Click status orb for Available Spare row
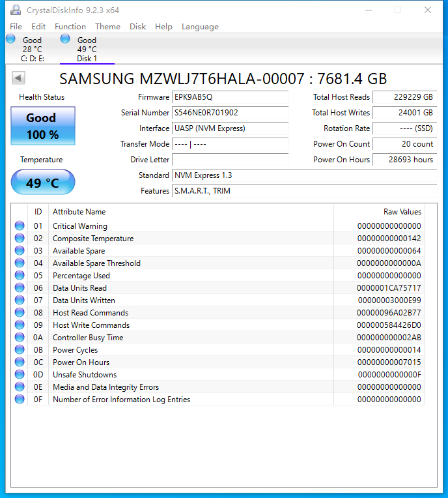This screenshot has height=498, width=448. [20, 250]
